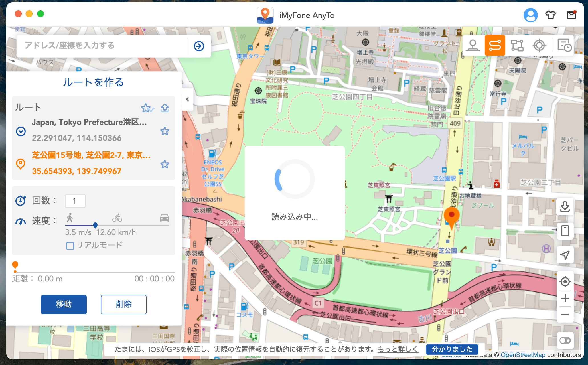
Task: Select walking speed icon
Action: click(70, 218)
